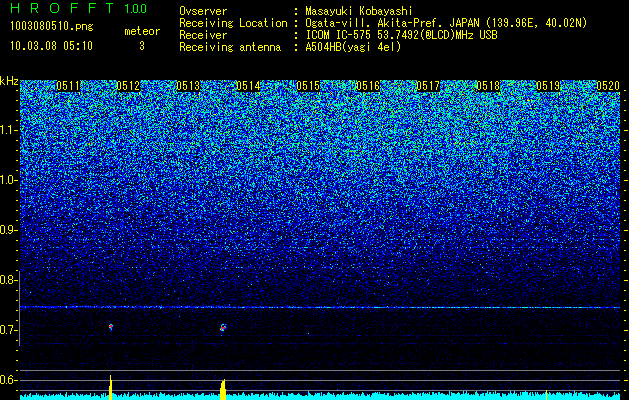The image size is (629, 400).
Task: Click the yellow power spike near 0512
Action: [x=111, y=387]
